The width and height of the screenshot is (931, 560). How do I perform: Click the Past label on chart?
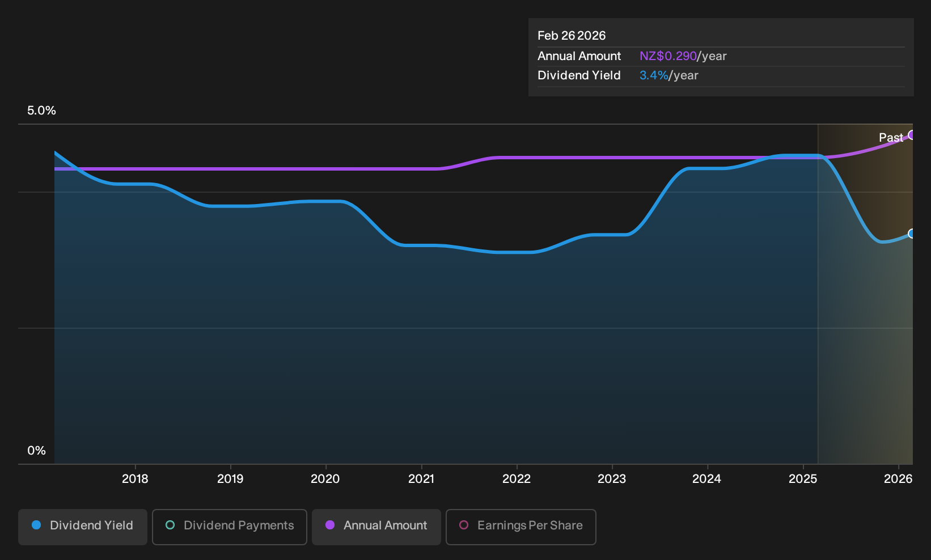click(x=891, y=137)
